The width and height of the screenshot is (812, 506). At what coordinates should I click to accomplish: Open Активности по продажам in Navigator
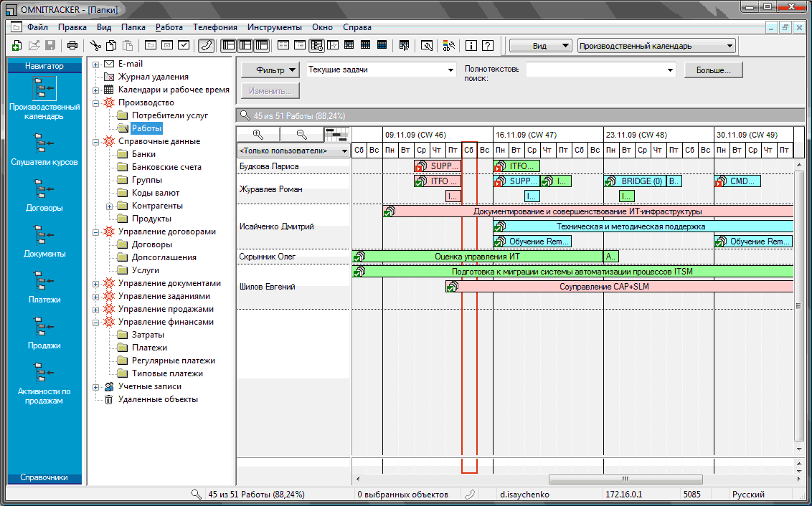pos(44,383)
